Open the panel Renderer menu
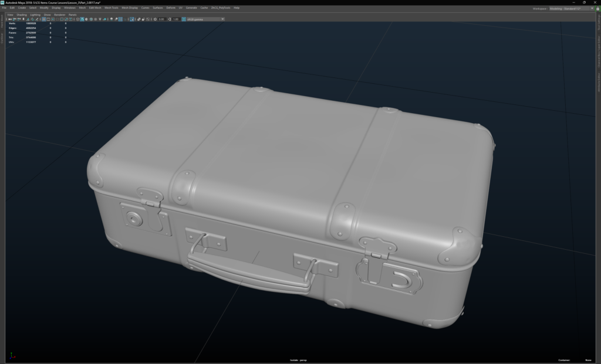This screenshot has height=364, width=601. coord(60,15)
